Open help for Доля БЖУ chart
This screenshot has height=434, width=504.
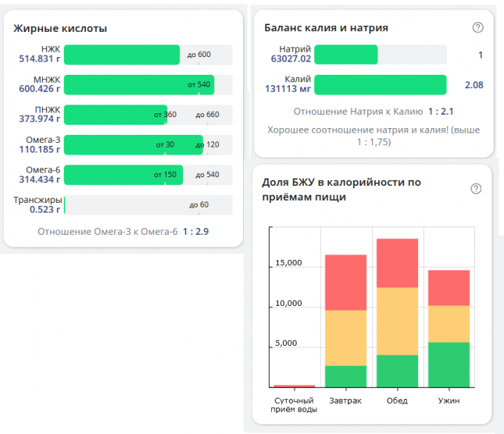(477, 189)
